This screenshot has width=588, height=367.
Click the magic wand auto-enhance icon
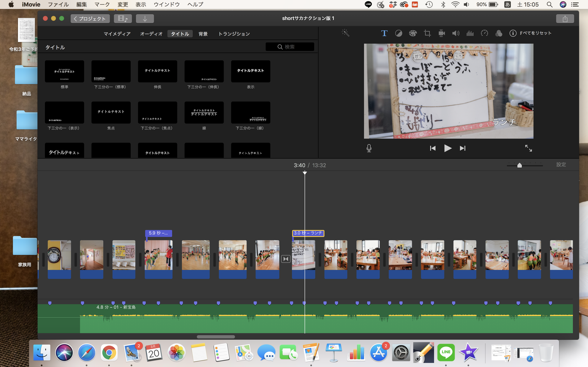pyautogui.click(x=345, y=33)
